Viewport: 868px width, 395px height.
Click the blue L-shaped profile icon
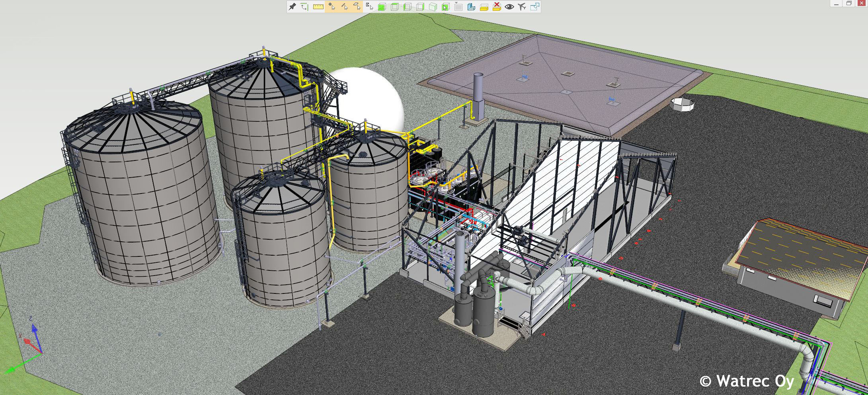471,7
